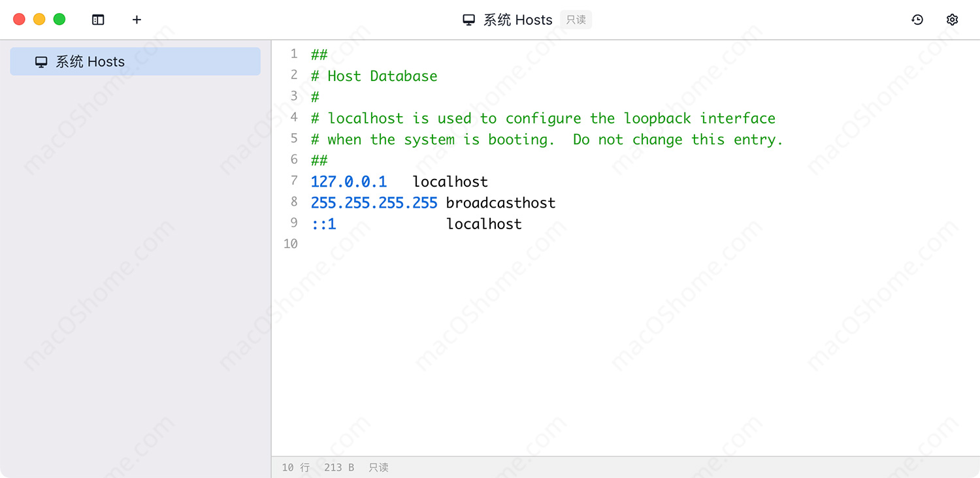Viewport: 980px width, 478px height.
Task: Minimize window using yellow button
Action: (x=39, y=19)
